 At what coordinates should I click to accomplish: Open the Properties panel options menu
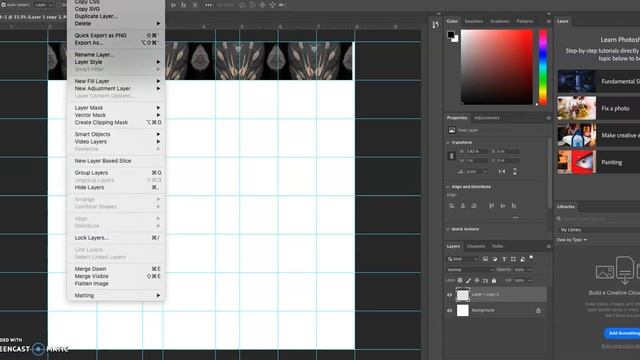point(548,118)
